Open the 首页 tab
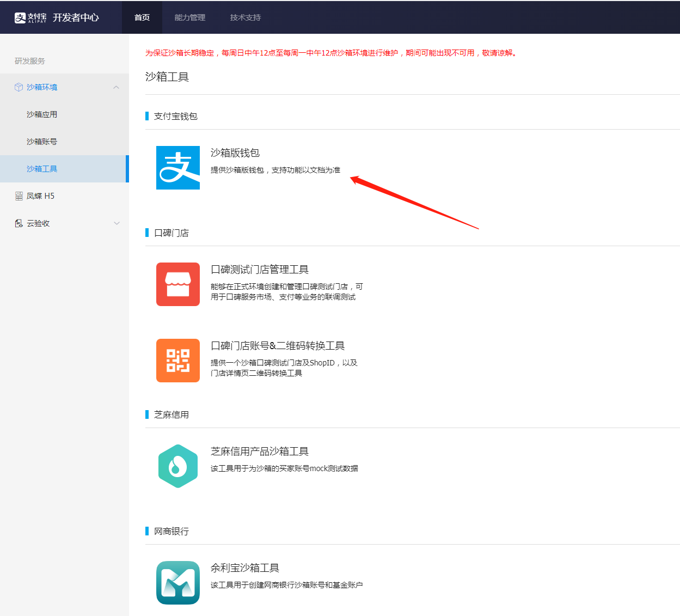680x616 pixels. (x=142, y=17)
